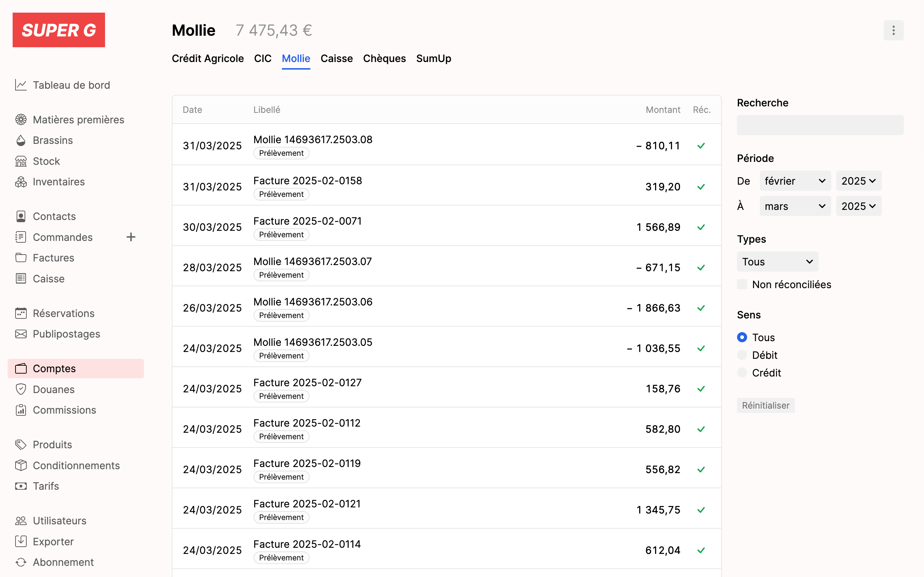This screenshot has height=577, width=924.
Task: Click the Brassins droplet icon
Action: [x=21, y=140]
